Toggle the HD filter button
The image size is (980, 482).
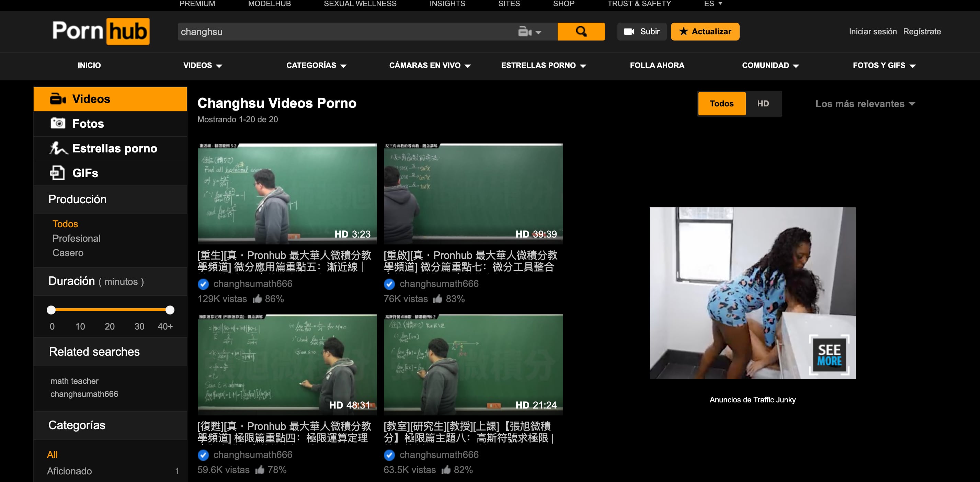(762, 103)
